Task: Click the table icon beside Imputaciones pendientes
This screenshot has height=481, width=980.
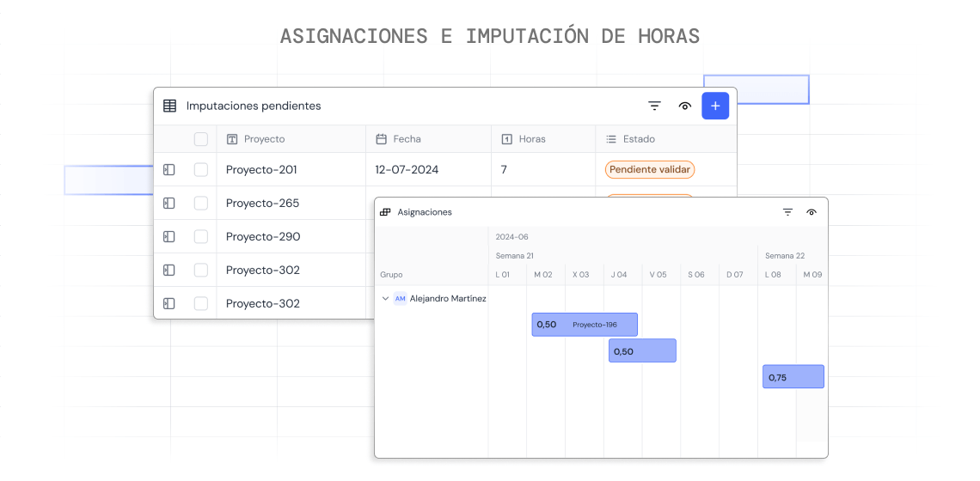Action: [x=169, y=106]
